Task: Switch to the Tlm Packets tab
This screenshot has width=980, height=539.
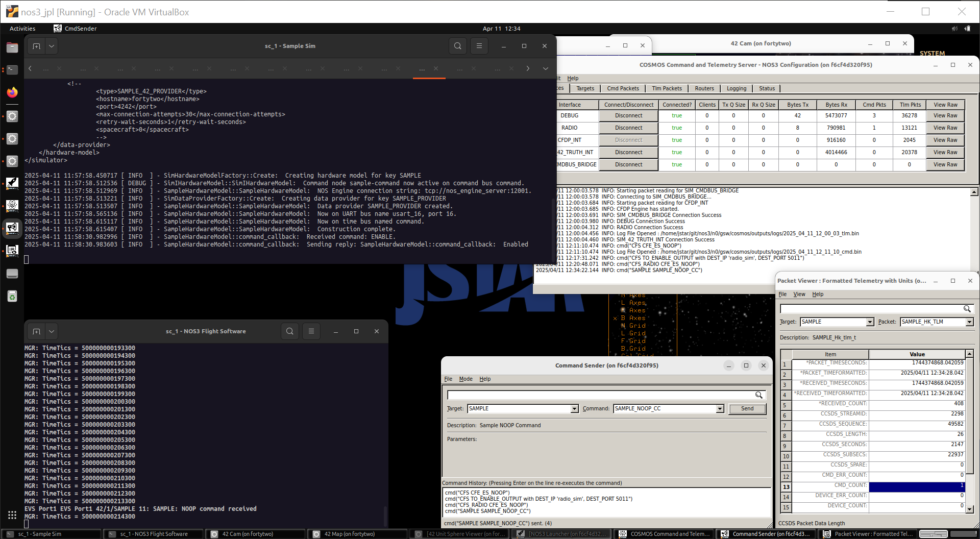Action: [667, 88]
